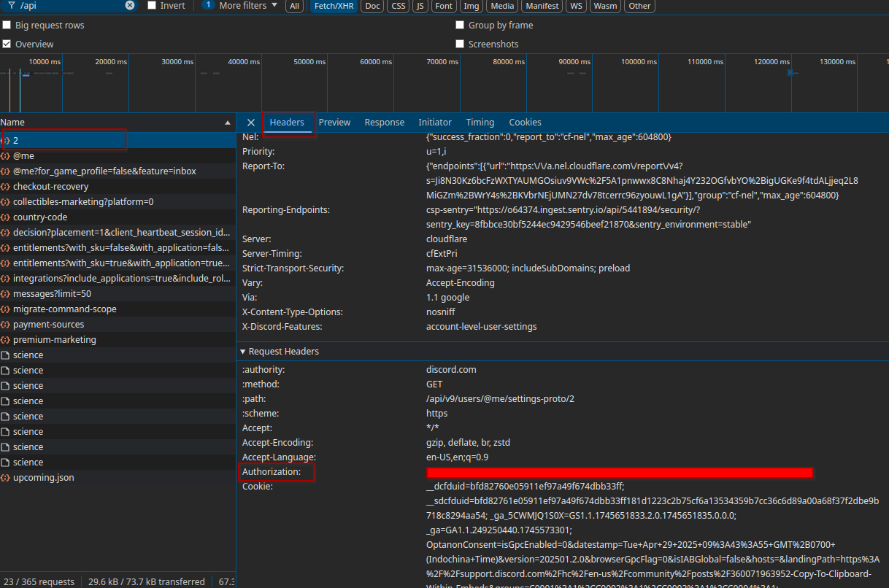Filter requests by WS type
Image resolution: width=889 pixels, height=588 pixels.
click(577, 6)
